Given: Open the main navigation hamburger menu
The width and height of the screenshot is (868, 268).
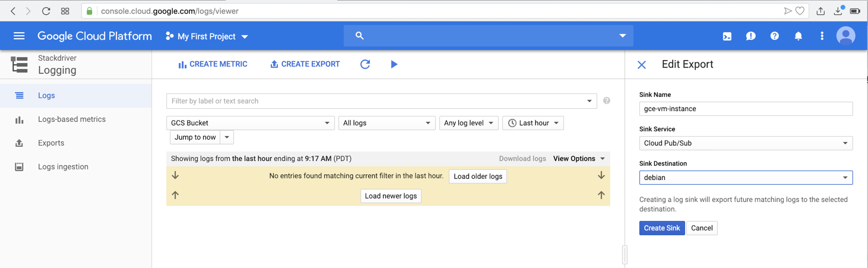Looking at the screenshot, I should tap(19, 36).
